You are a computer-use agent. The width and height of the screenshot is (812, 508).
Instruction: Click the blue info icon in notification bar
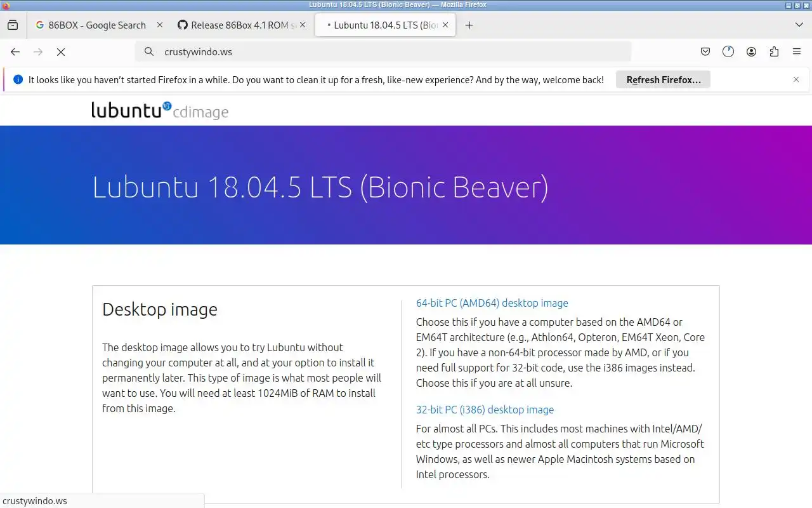click(18, 80)
